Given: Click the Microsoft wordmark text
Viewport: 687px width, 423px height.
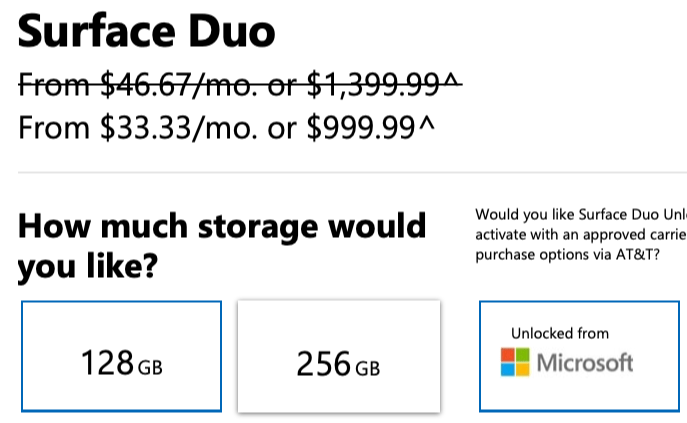Looking at the screenshot, I should pyautogui.click(x=585, y=362).
